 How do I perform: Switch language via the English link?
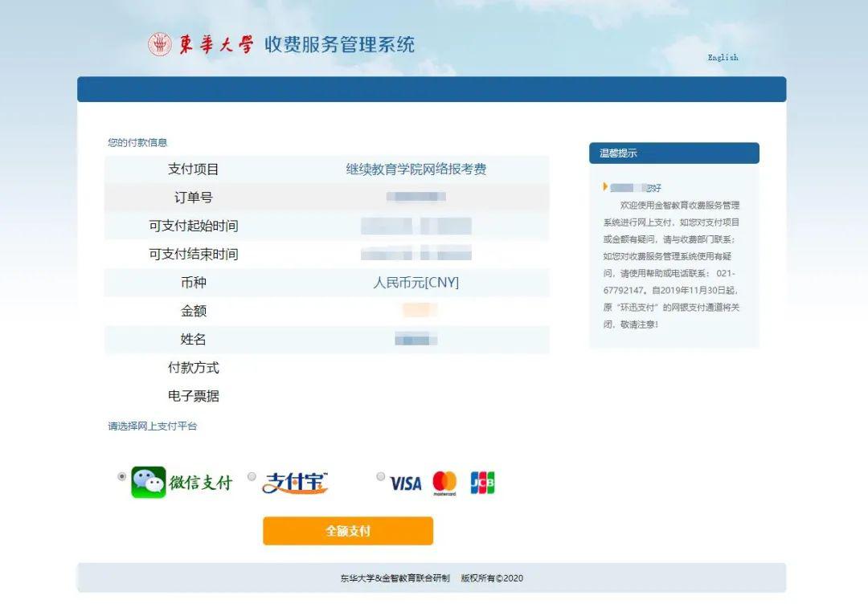(722, 57)
